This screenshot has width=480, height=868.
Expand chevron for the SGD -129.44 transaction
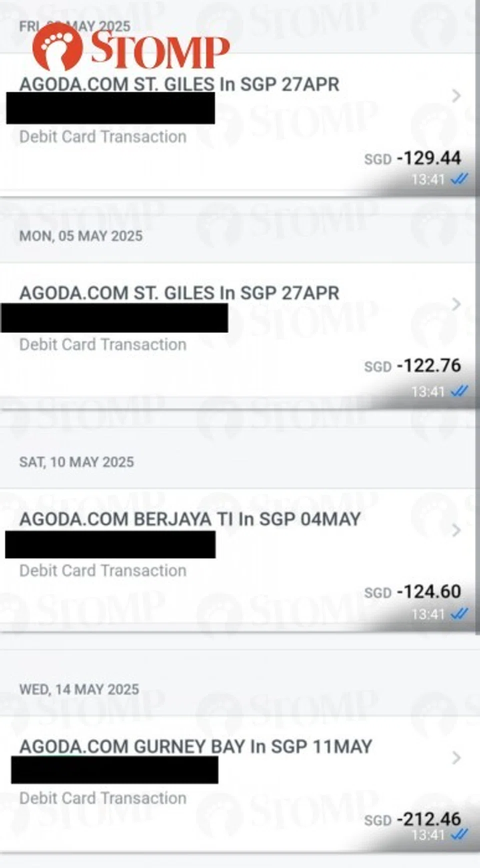pos(456,95)
